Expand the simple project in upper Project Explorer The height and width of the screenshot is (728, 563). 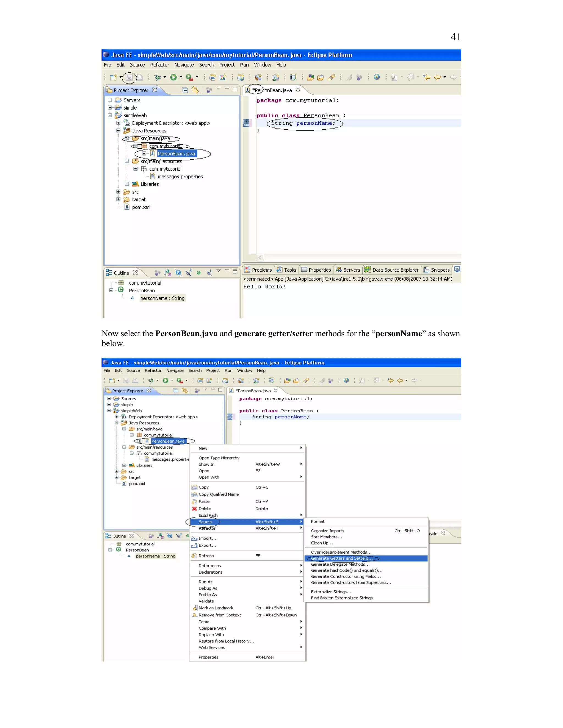110,108
